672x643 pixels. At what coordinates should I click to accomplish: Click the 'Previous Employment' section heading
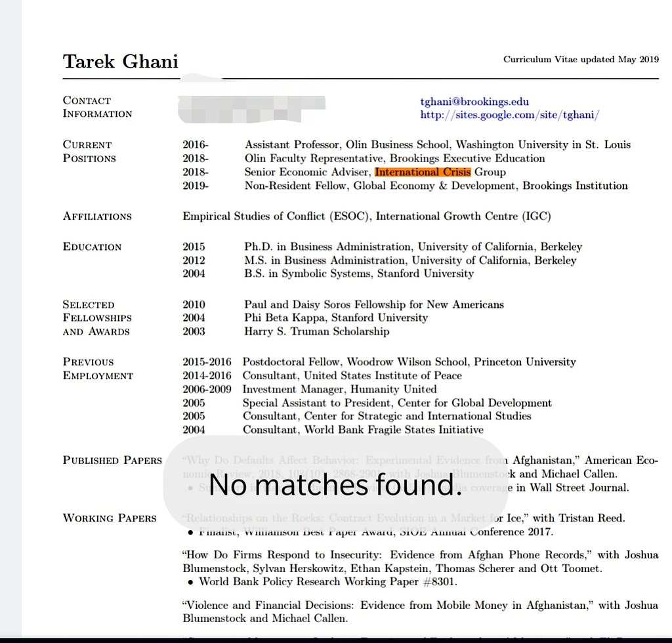98,369
